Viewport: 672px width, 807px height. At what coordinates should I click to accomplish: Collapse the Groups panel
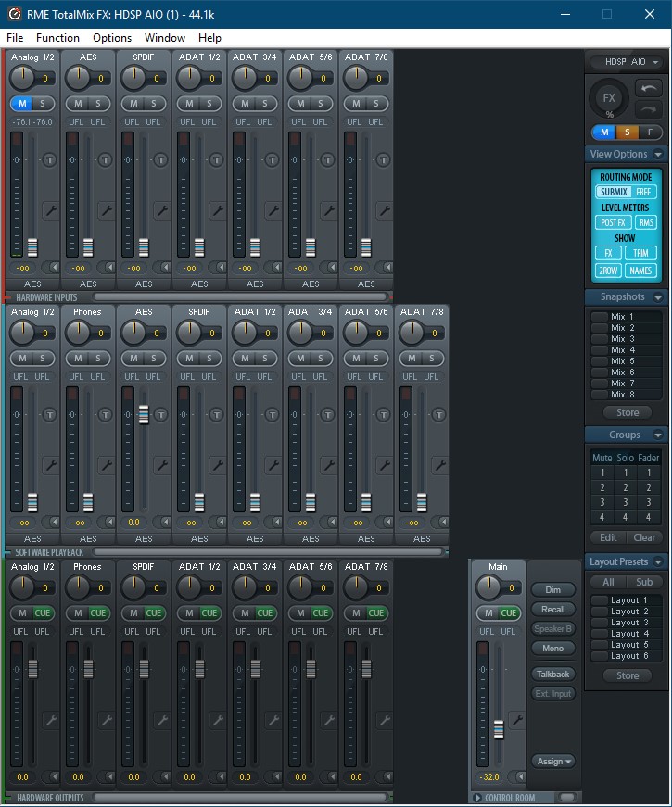tap(657, 435)
